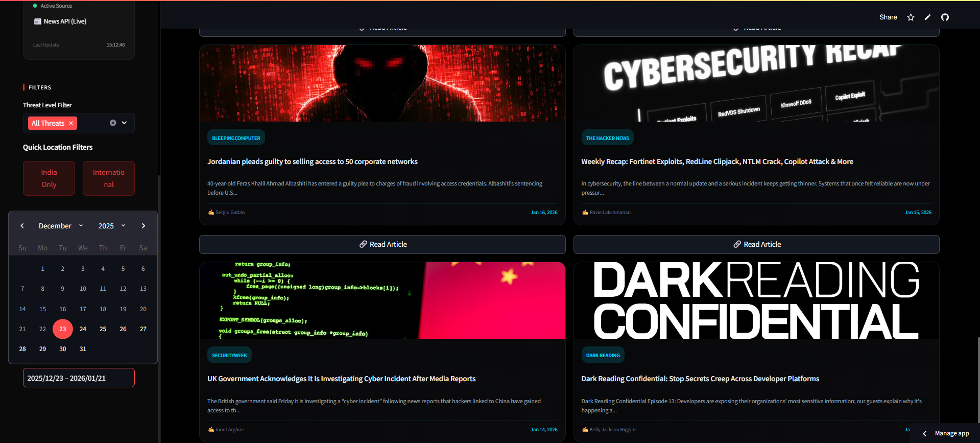Viewport: 980px width, 443px height.
Task: Click author Ionut Arghire
Action: click(x=229, y=430)
